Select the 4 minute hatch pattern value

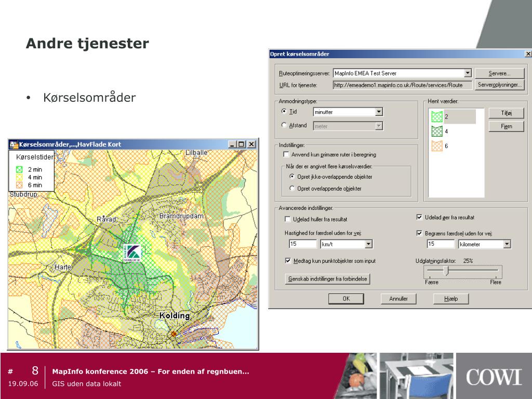[x=440, y=131]
